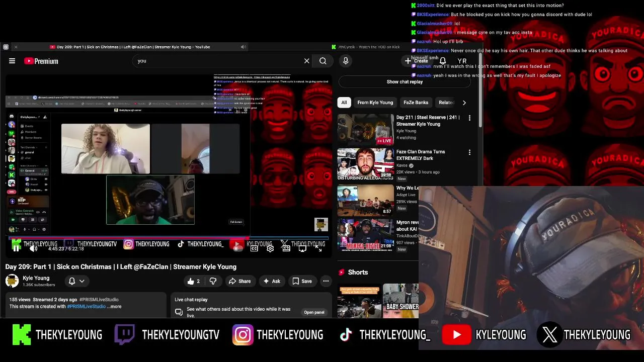Viewport: 644px width, 362px height.
Task: Clear the search box text
Action: coord(306,61)
